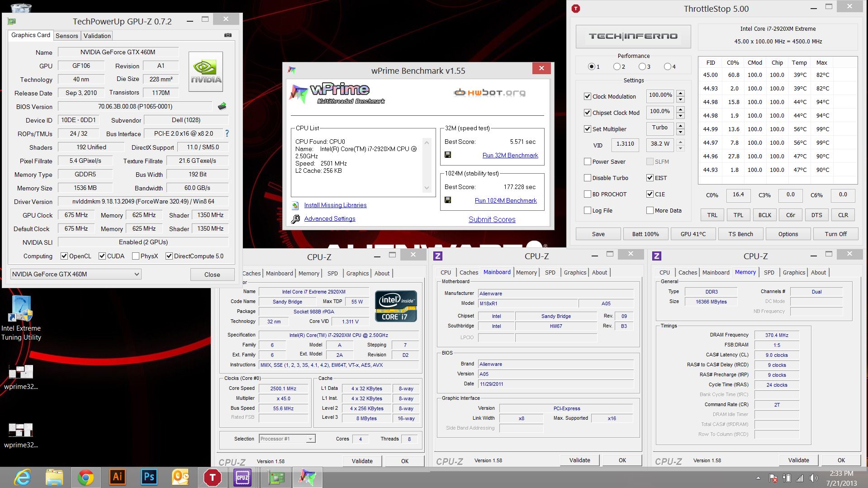
Task: Open File Explorer from the taskbar
Action: tap(54, 477)
